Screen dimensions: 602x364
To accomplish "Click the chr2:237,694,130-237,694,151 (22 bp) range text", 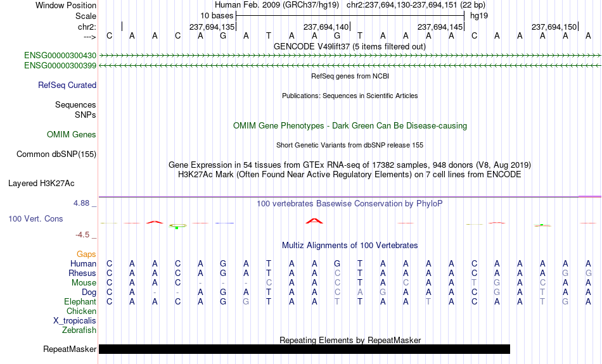I will tap(416, 5).
